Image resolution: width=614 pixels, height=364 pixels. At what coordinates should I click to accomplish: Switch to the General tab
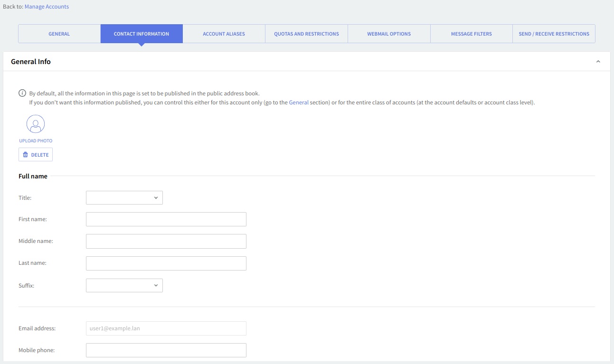(59, 34)
